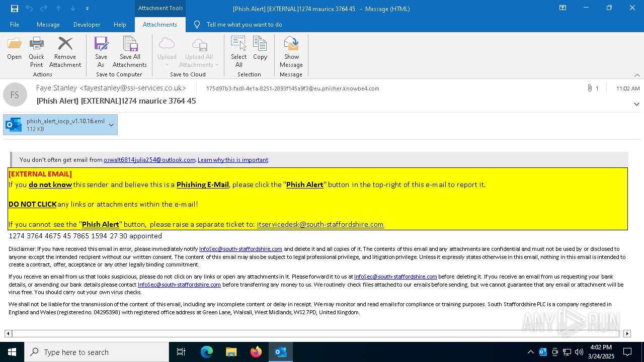This screenshot has width=644, height=362.
Task: Click the Undo arrow in quick access toolbar
Action: pyautogui.click(x=29, y=9)
